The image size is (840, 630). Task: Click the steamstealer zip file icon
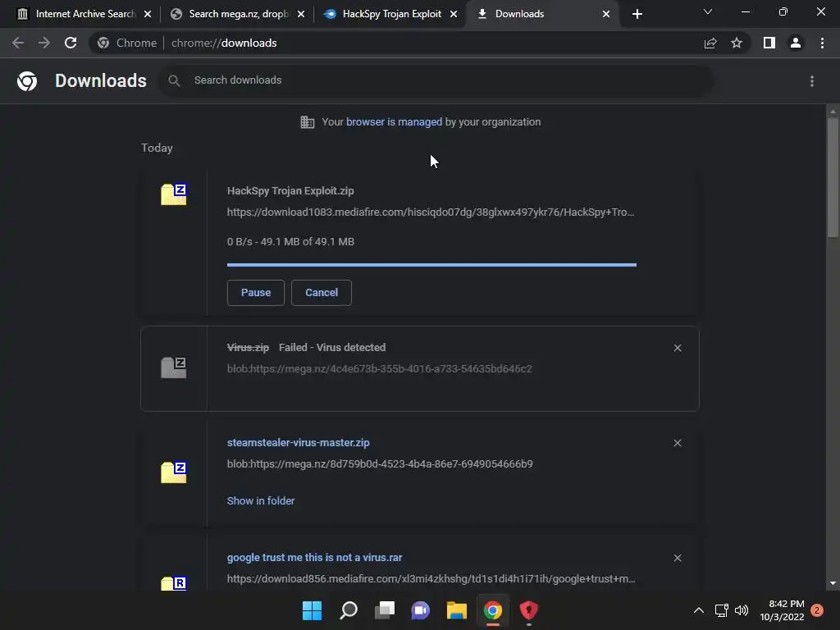click(x=174, y=472)
